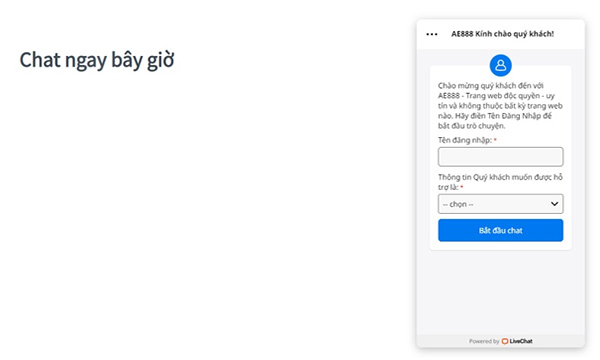Click the "AE888 Kính chào quý khách!" header title

(x=502, y=34)
